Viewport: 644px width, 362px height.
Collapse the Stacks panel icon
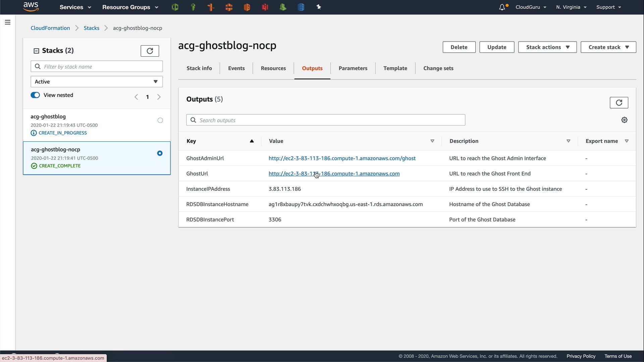36,51
